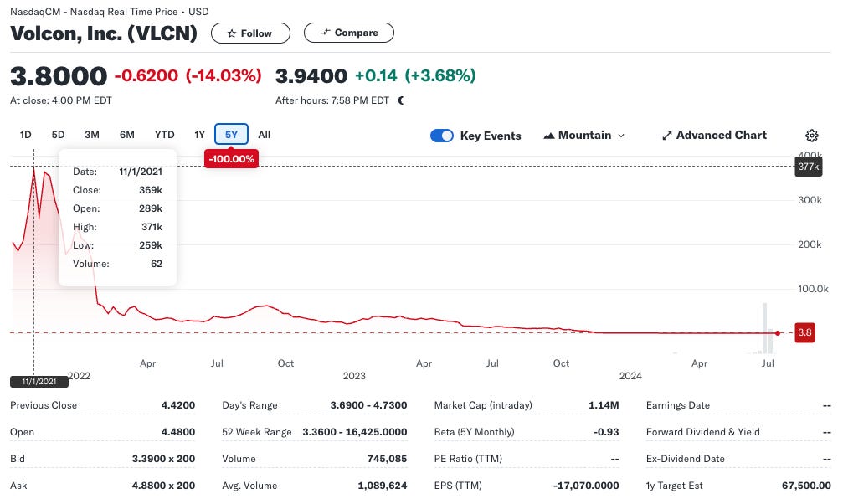Click the 2024 year label on axis
The height and width of the screenshot is (504, 843).
[x=630, y=376]
